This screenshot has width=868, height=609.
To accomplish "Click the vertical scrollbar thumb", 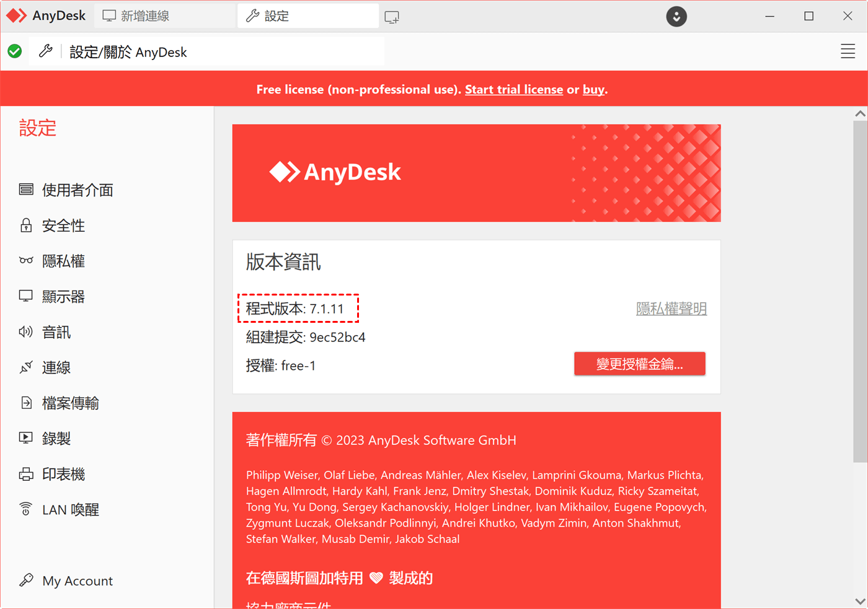I will [x=860, y=291].
